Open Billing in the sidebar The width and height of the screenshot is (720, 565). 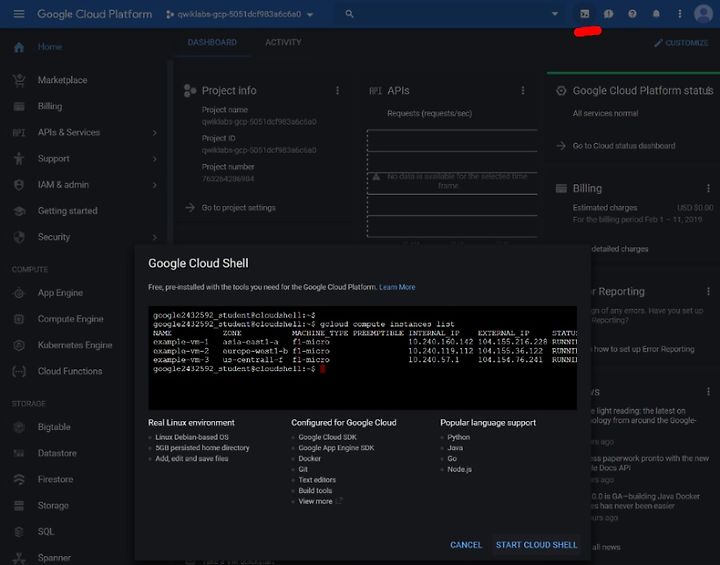50,106
